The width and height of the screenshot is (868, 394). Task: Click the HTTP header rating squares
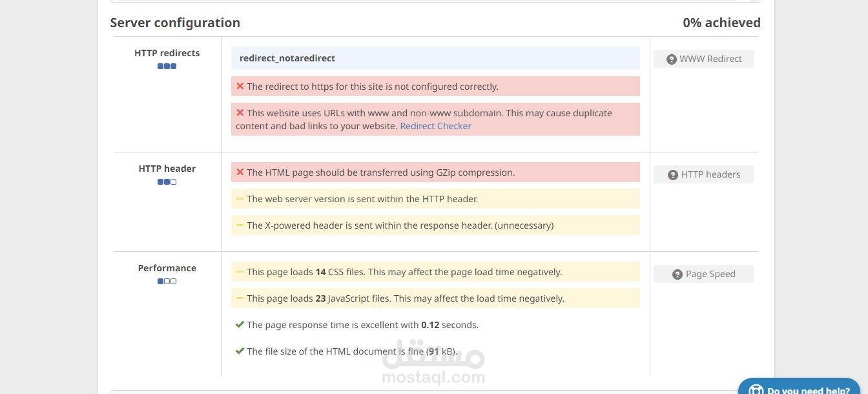[167, 181]
